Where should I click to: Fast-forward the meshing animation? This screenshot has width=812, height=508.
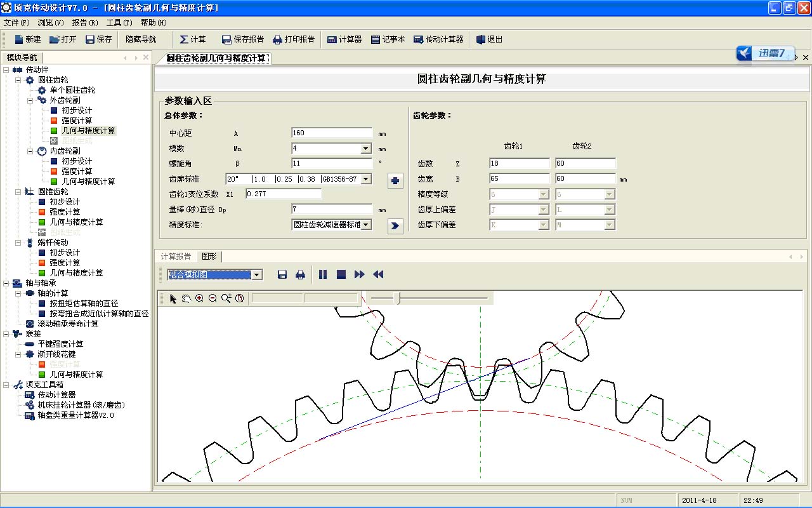click(x=360, y=274)
